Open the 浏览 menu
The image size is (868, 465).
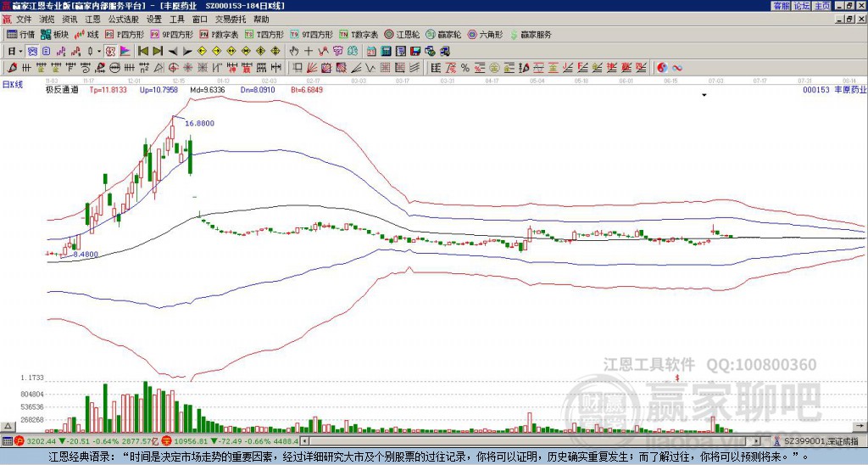[x=47, y=20]
